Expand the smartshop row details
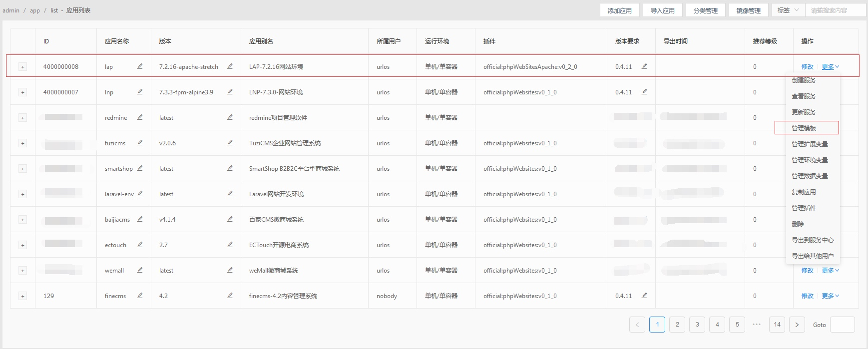Viewport: 868px width, 349px height. 22,169
